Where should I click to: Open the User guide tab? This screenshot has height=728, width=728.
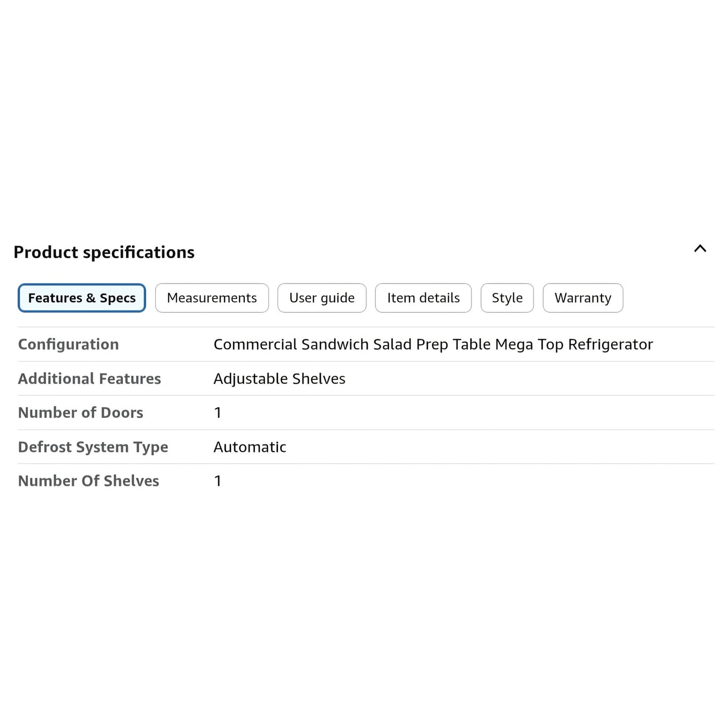pyautogui.click(x=321, y=298)
